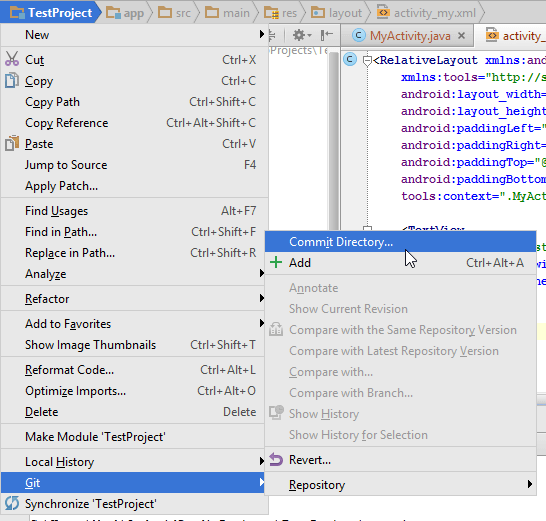546x521 pixels.
Task: Expand the New submenu arrow
Action: (x=262, y=34)
